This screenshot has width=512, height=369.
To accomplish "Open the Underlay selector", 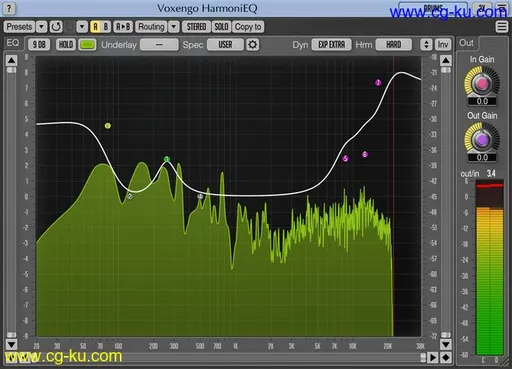I will 159,44.
